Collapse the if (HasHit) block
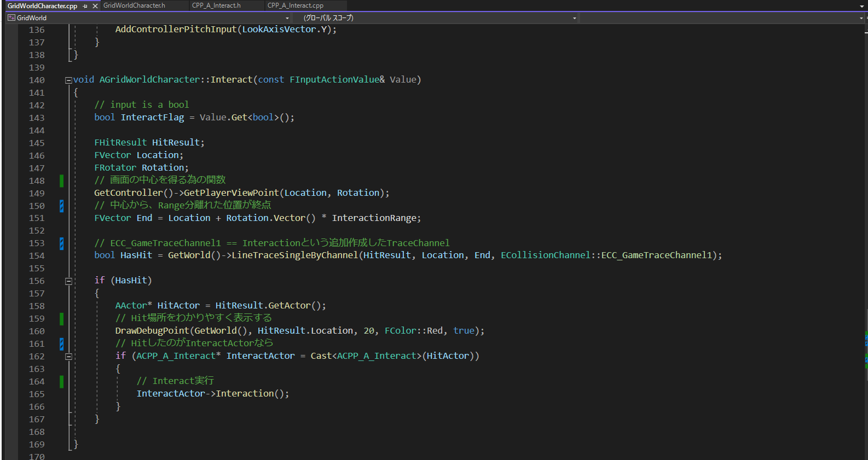 pos(68,281)
